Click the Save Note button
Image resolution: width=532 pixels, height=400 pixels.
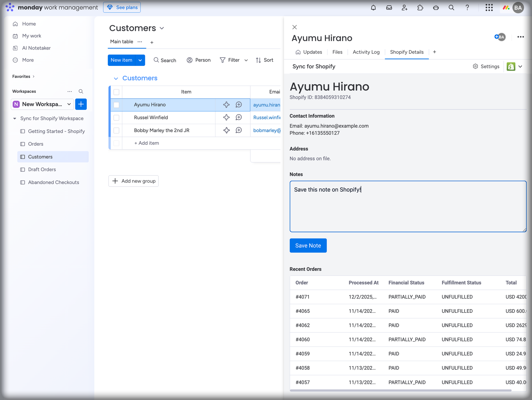click(x=308, y=246)
